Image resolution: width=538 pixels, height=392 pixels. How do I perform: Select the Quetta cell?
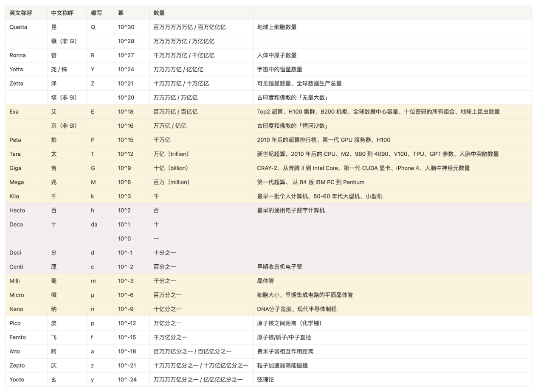(x=26, y=27)
